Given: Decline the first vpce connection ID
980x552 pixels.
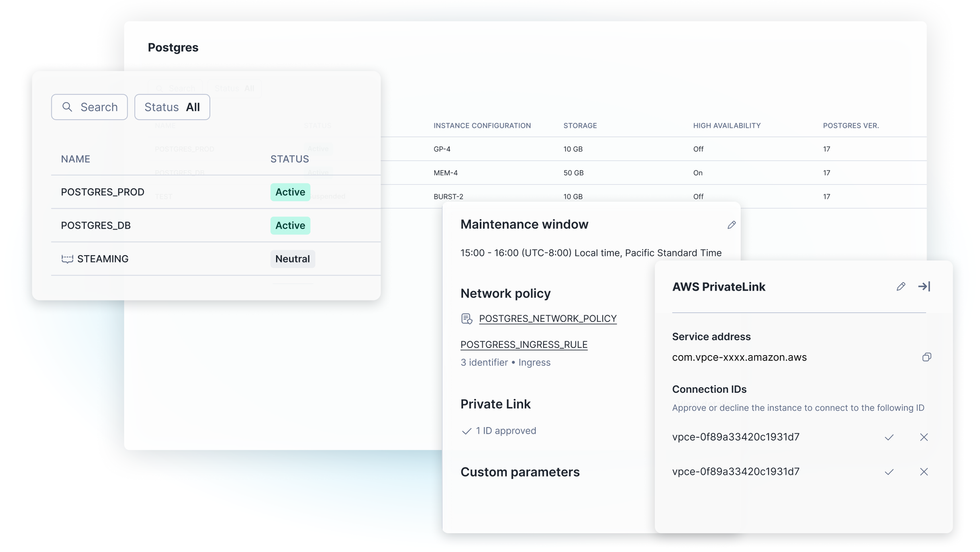Looking at the screenshot, I should 924,437.
